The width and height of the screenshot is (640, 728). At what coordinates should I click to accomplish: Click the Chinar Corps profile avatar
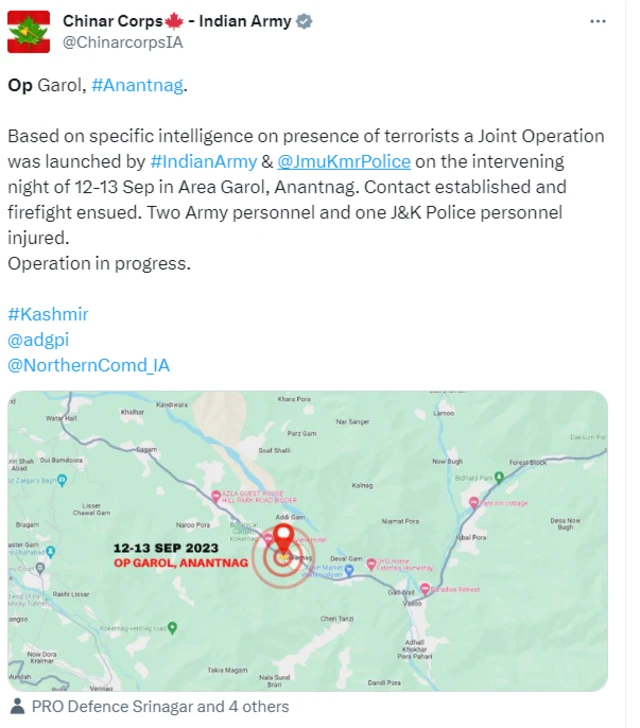[28, 32]
